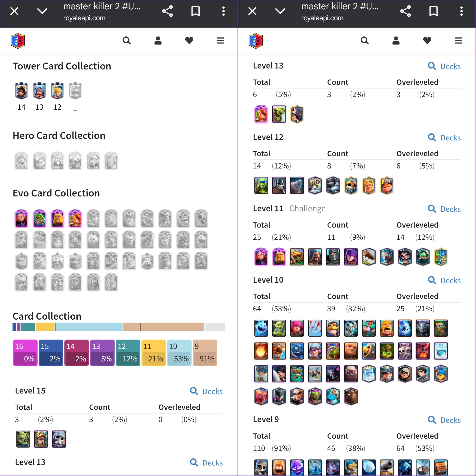Click the Cannon card under Level 9
Image resolution: width=476 pixels, height=476 pixels.
click(x=387, y=467)
